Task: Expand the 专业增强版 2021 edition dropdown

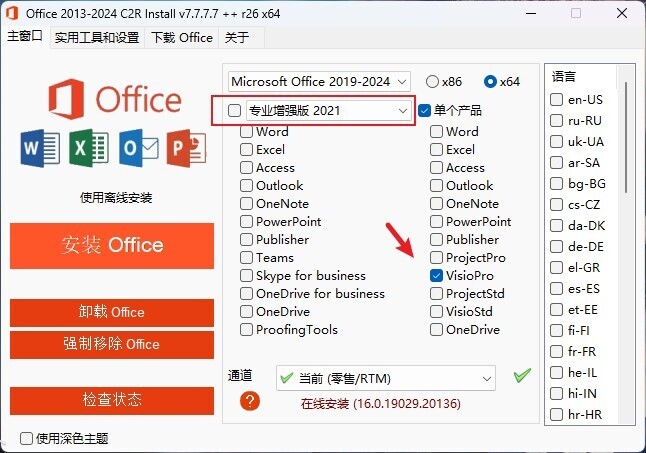Action: [x=328, y=110]
